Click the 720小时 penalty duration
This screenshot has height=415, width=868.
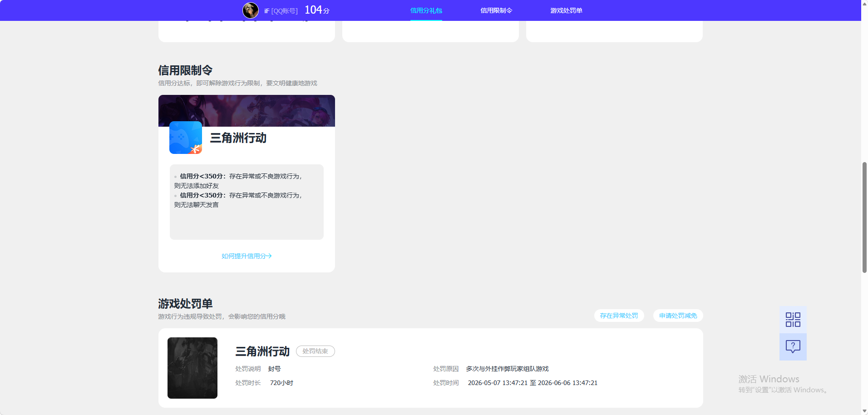[281, 383]
